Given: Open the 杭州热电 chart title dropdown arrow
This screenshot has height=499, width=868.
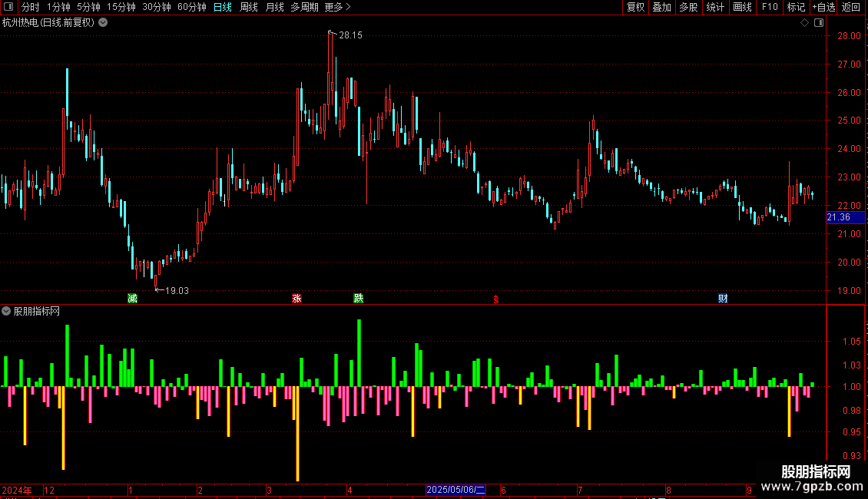Looking at the screenshot, I should pos(103,23).
